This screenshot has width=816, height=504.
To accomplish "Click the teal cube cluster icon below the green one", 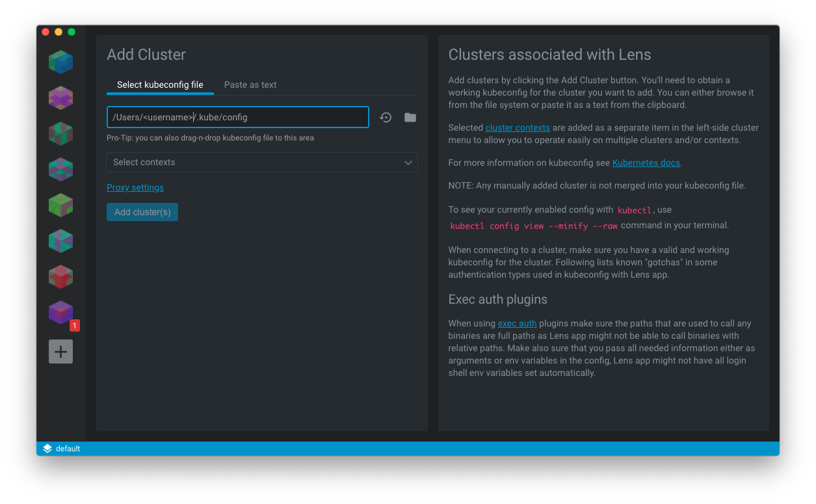I will coord(60,241).
